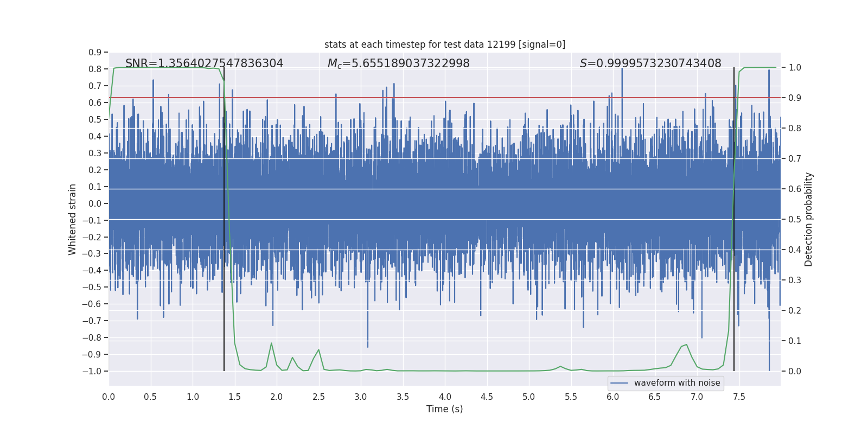Click the Mc=5.655189037322998 chirp mass annotation

point(399,63)
